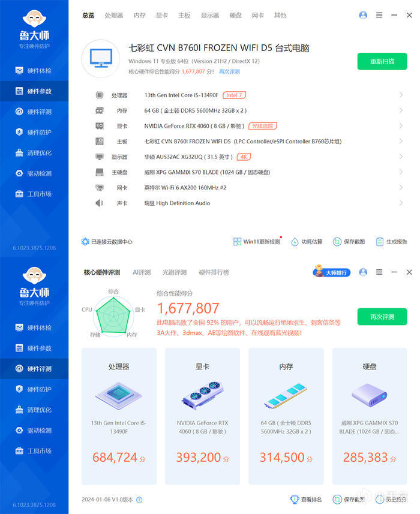Switch to the 总览 tab

tap(88, 16)
